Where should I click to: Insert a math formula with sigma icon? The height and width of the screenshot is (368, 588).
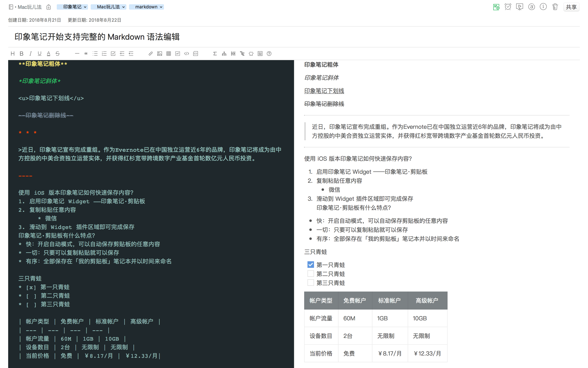(215, 54)
